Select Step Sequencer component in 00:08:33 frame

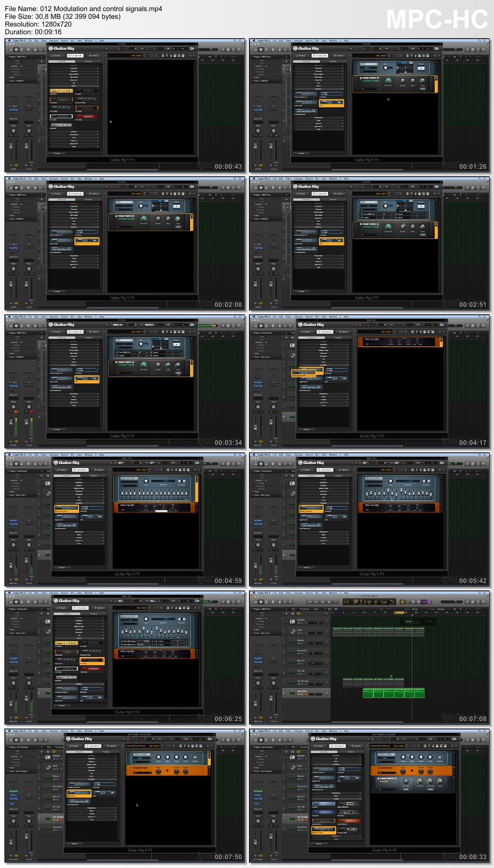point(324,787)
